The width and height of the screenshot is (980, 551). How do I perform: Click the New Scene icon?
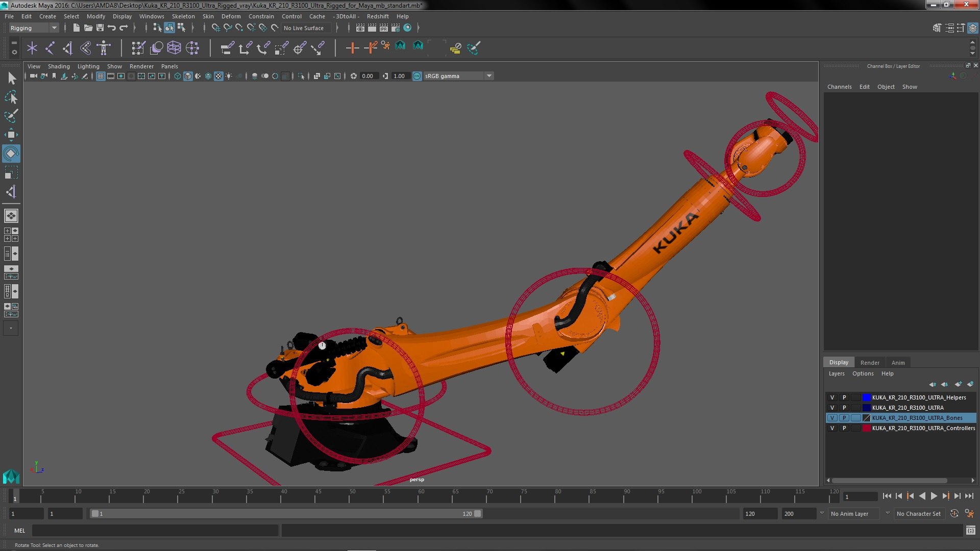[x=76, y=28]
